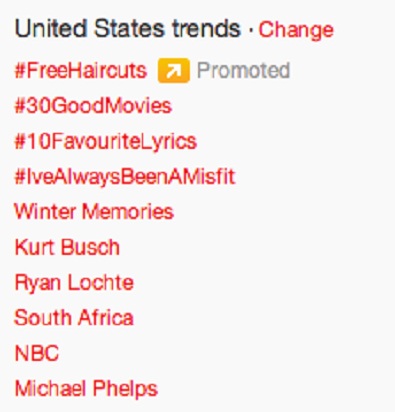Open the #IveAlwaysBeenAMisfit hashtag
Image resolution: width=395 pixels, height=412 pixels.
pos(125,176)
